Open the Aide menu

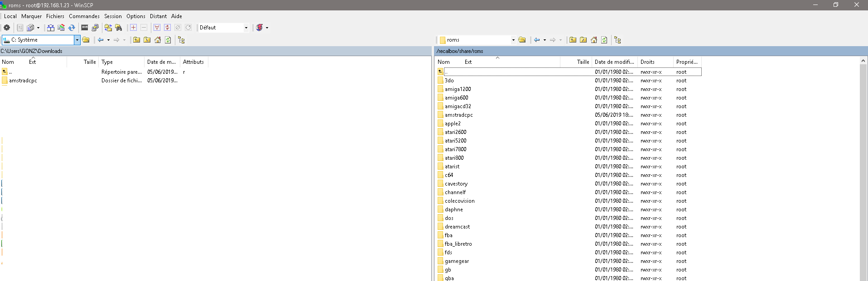click(x=177, y=16)
